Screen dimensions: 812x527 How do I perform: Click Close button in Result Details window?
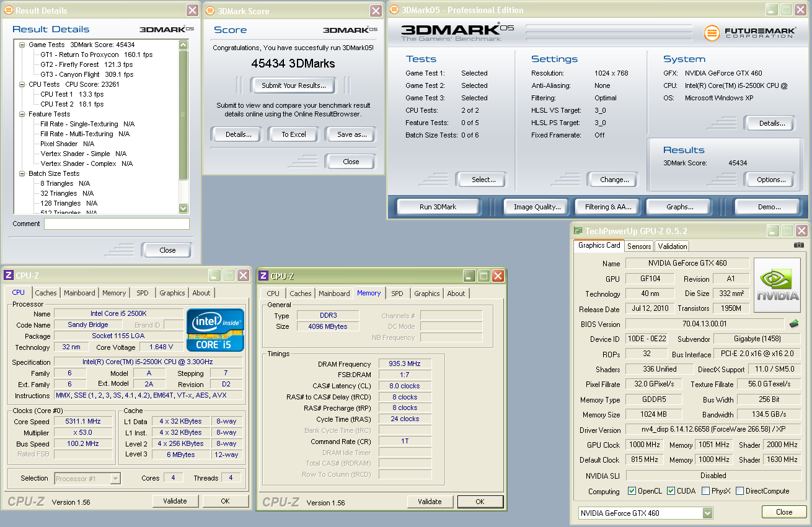[x=167, y=250]
